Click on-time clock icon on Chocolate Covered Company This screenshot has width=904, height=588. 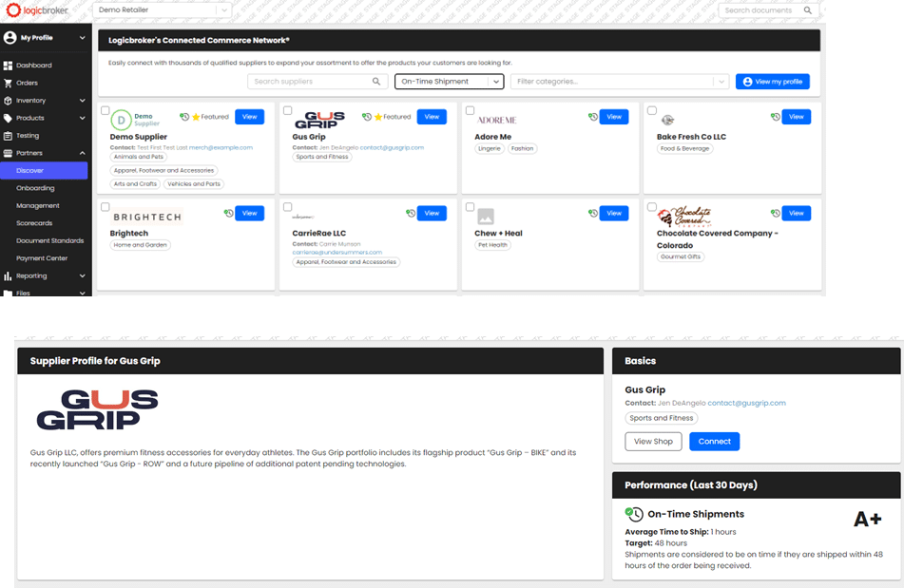coord(776,213)
